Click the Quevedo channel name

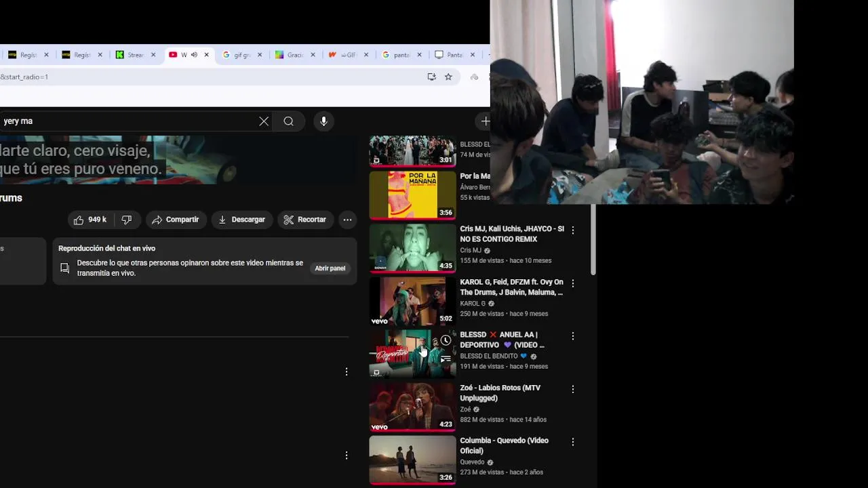click(472, 462)
